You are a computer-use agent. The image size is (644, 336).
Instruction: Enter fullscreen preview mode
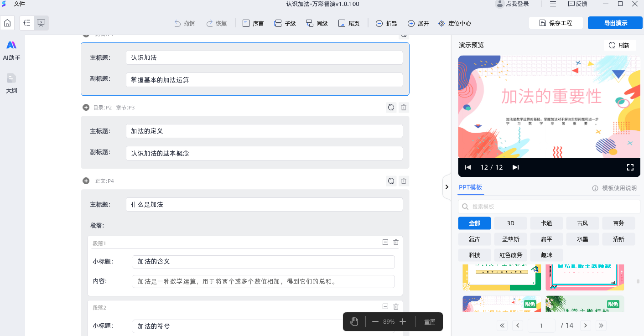click(x=630, y=167)
